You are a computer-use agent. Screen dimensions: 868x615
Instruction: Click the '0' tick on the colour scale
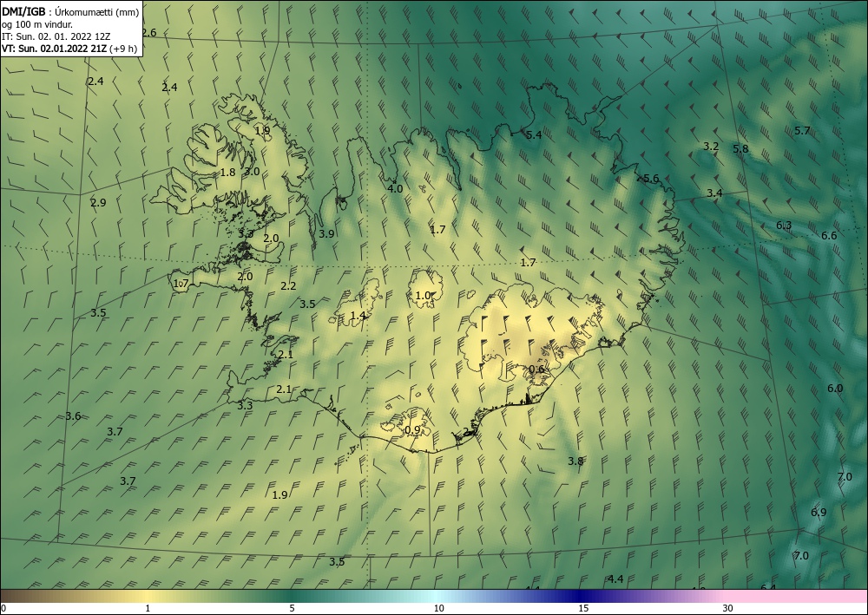click(x=3, y=609)
